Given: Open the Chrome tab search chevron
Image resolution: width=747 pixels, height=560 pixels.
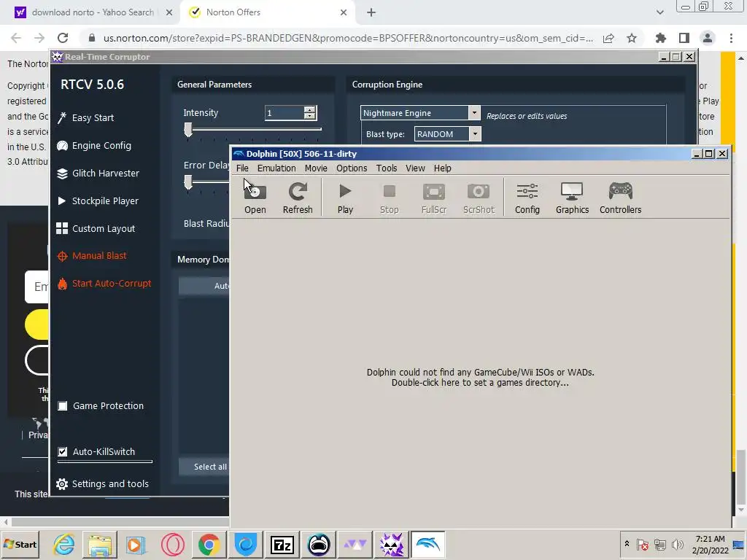Looking at the screenshot, I should click(659, 12).
